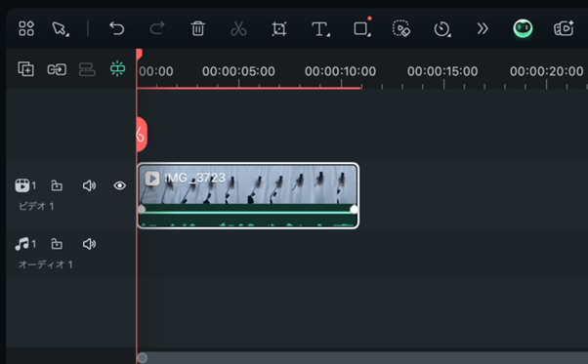Image resolution: width=588 pixels, height=364 pixels.
Task: Open the AI mask eraser tool
Action: [401, 28]
